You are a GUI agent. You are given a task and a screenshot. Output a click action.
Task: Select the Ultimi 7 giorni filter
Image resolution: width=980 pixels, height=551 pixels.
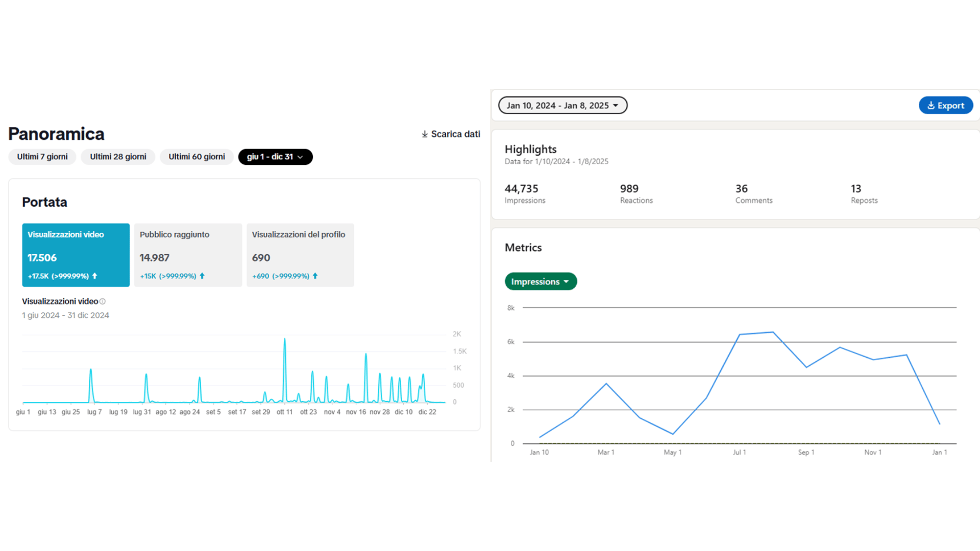coord(42,157)
